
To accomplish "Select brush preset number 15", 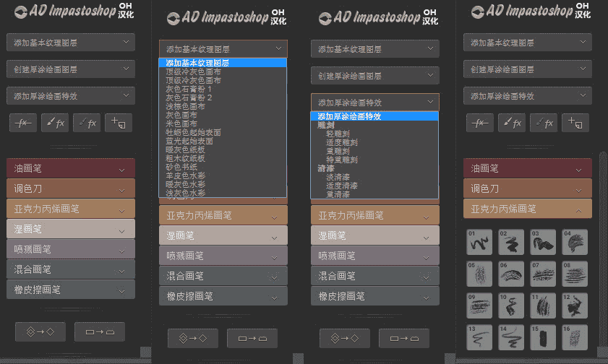I will pyautogui.click(x=543, y=337).
